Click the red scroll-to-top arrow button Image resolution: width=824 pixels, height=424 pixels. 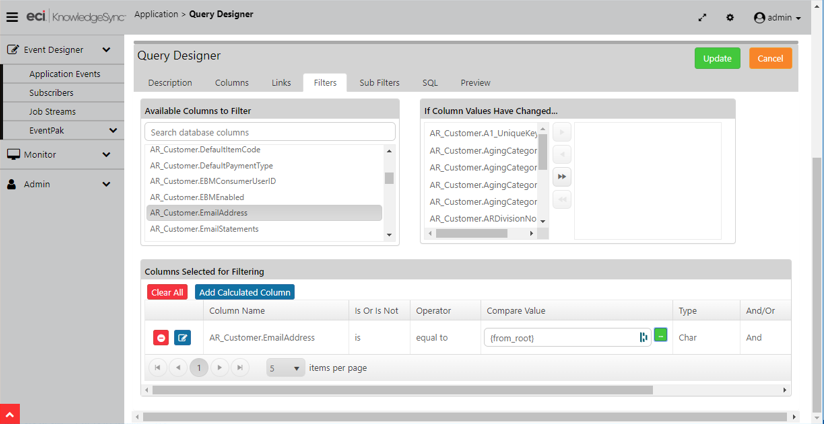10,414
